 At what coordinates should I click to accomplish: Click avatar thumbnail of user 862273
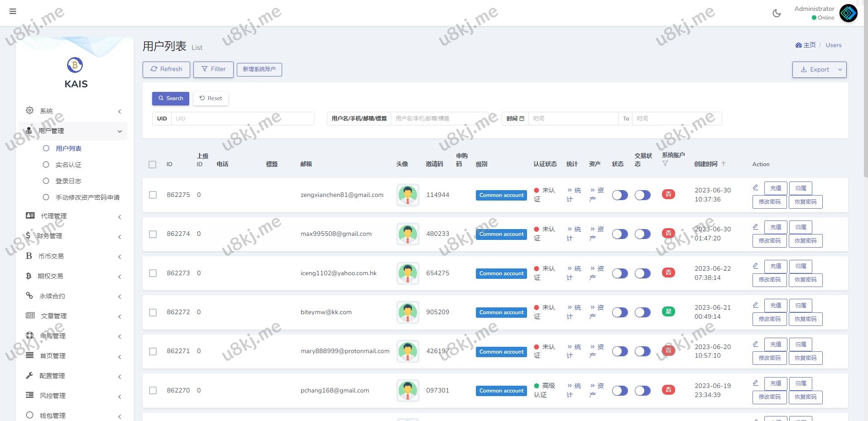(x=408, y=273)
